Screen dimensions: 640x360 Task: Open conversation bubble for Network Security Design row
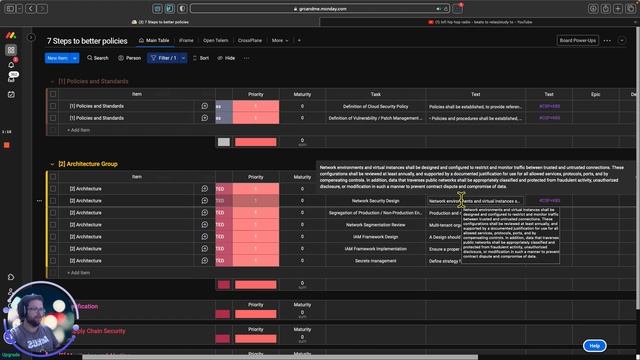(204, 201)
